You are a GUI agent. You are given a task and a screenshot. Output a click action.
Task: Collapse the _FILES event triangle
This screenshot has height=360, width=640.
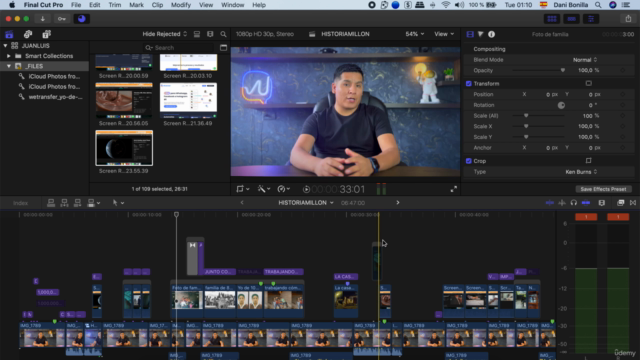(x=9, y=66)
